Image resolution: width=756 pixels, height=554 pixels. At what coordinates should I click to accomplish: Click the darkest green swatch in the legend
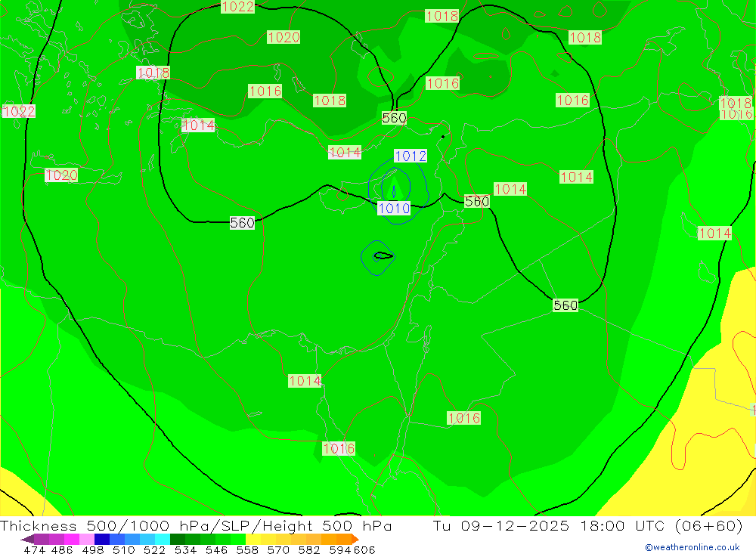coord(178,539)
